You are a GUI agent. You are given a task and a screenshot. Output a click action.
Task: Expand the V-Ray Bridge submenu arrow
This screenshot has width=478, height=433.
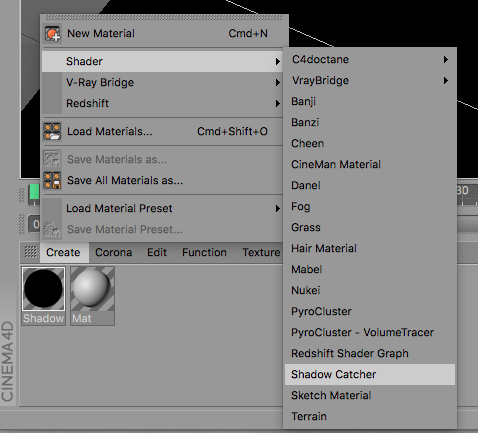[277, 83]
